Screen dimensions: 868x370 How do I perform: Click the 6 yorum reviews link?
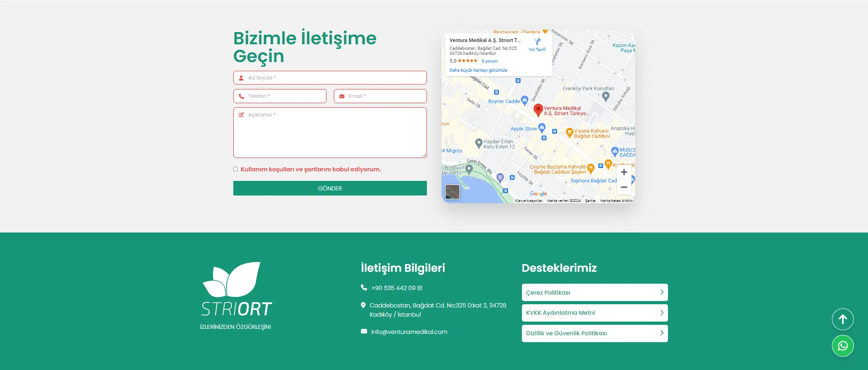[x=489, y=61]
